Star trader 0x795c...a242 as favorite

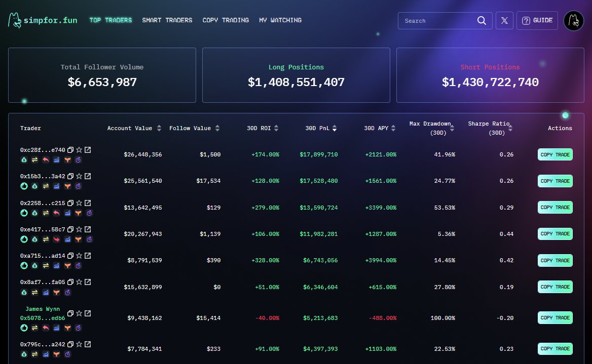79,344
